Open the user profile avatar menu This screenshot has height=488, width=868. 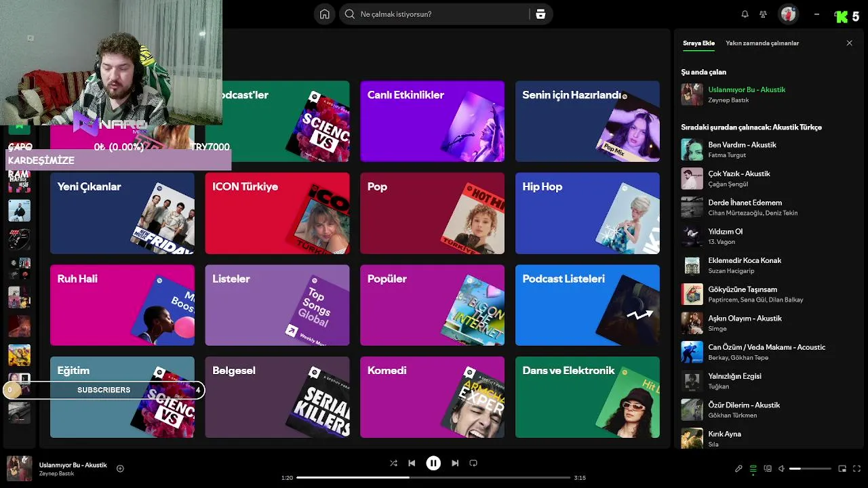coord(788,14)
